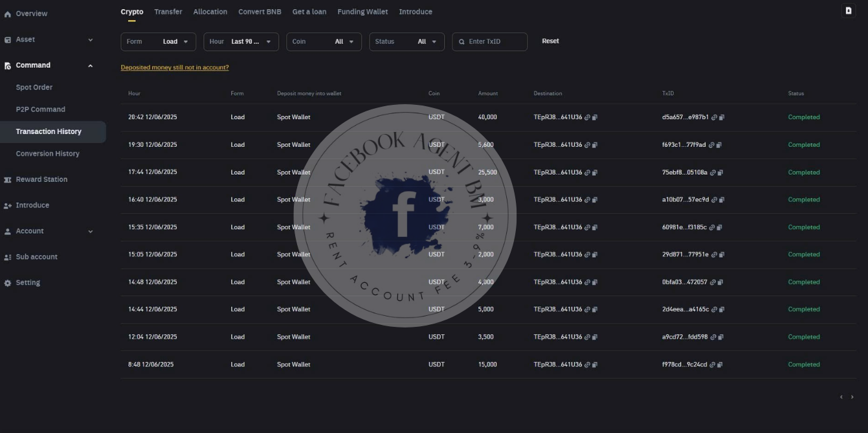Switch to the Allocation tab
868x433 pixels.
(x=210, y=12)
